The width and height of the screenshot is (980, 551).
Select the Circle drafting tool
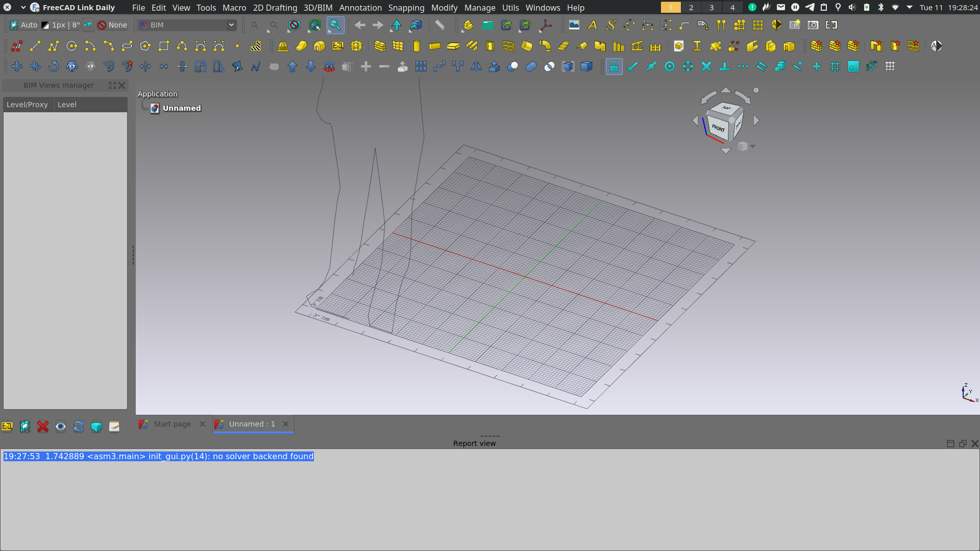tap(71, 46)
